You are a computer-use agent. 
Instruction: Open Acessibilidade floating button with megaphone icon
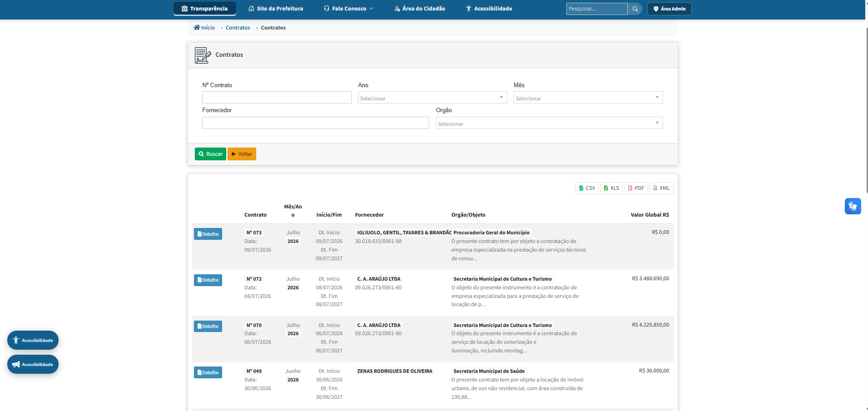click(33, 364)
